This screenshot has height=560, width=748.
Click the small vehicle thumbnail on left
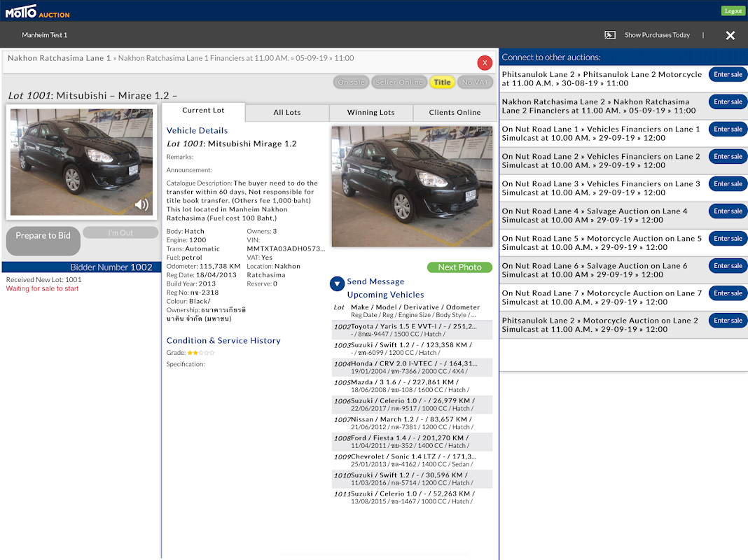click(x=81, y=161)
